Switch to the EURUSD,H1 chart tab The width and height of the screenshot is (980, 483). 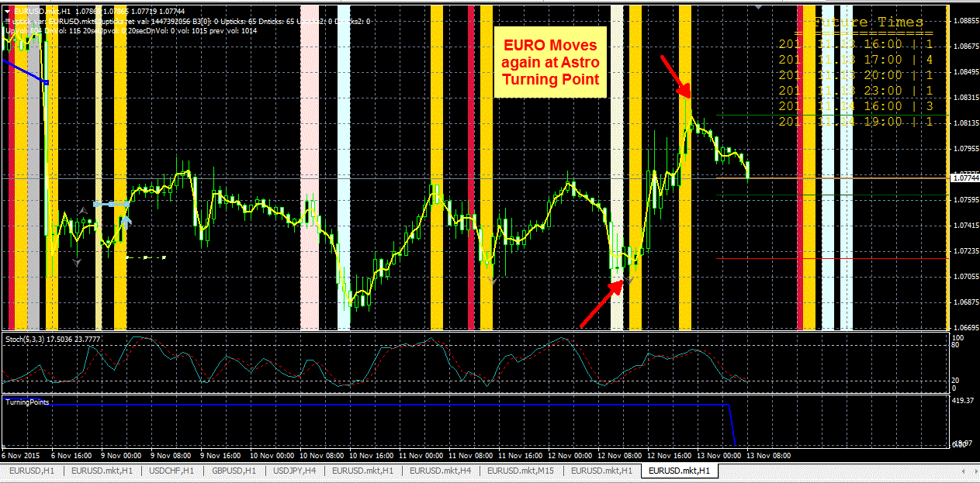[33, 471]
